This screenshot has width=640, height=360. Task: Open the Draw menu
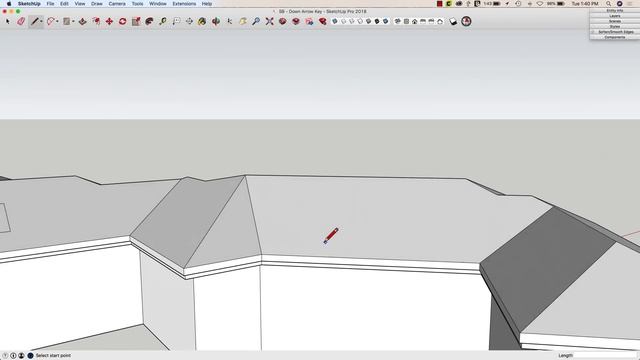pyautogui.click(x=97, y=4)
